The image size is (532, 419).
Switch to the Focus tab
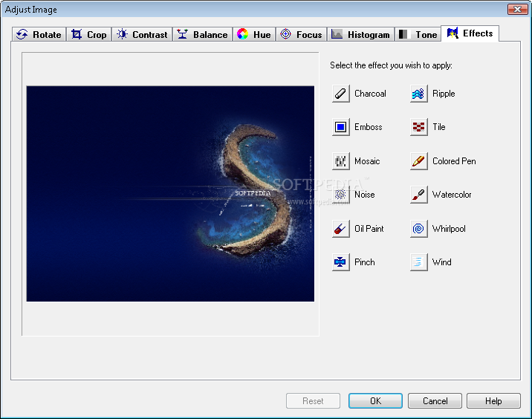301,35
